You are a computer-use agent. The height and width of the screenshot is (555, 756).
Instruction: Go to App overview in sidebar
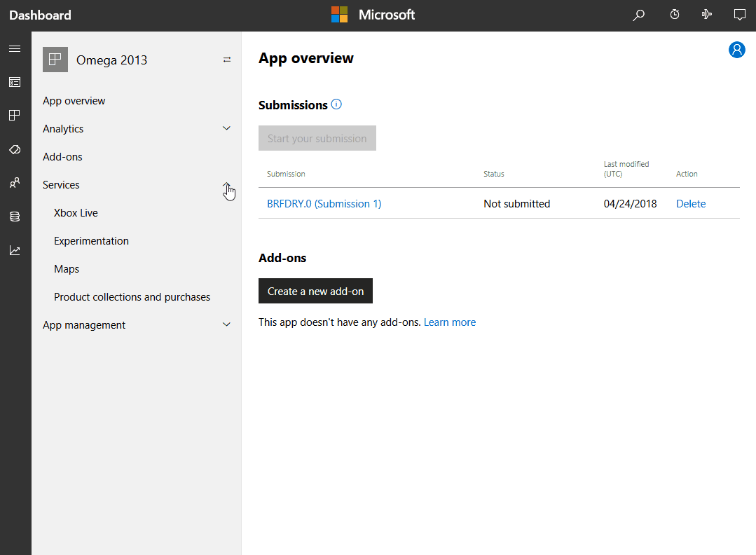(x=74, y=101)
